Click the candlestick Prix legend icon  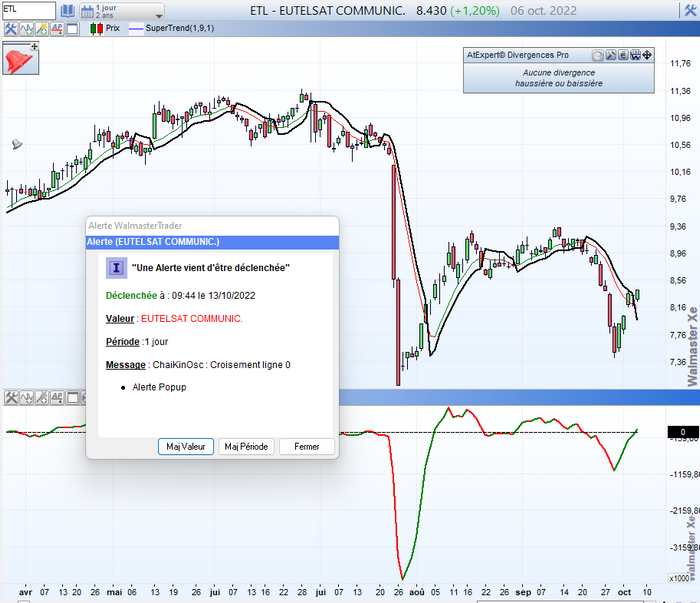point(96,29)
